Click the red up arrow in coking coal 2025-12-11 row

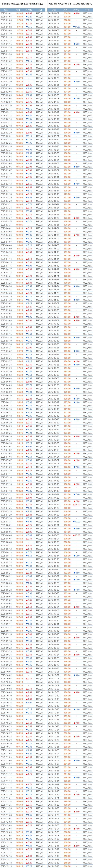click(x=74, y=845)
